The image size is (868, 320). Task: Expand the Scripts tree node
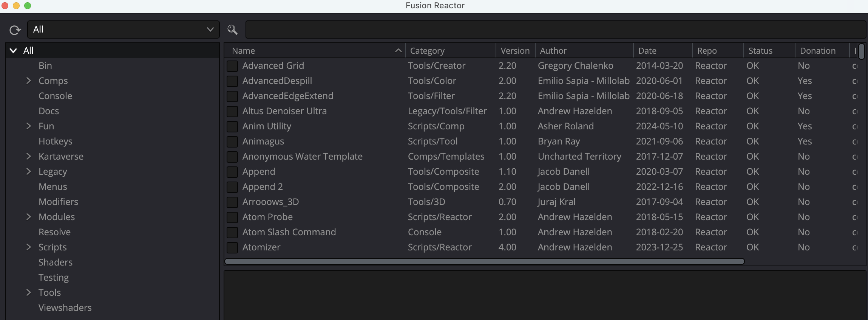click(28, 247)
